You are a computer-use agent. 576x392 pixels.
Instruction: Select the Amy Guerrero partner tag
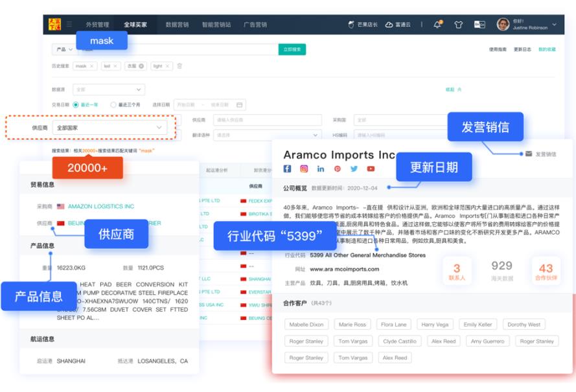[487, 341]
